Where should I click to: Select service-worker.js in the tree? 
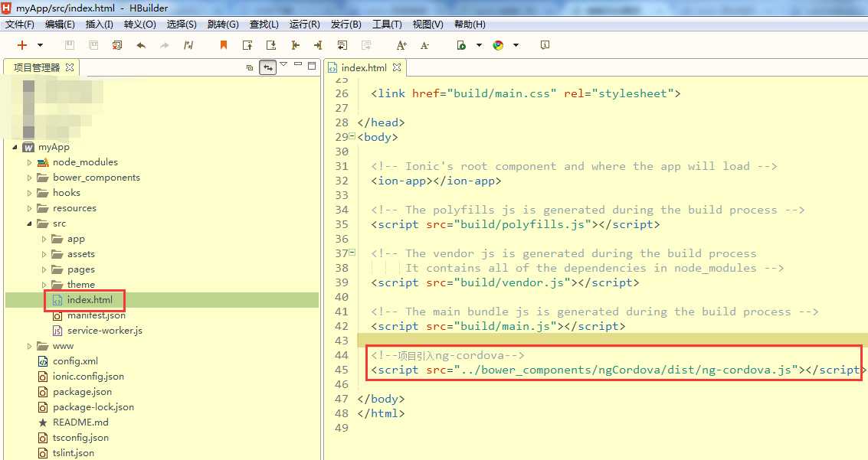click(104, 331)
